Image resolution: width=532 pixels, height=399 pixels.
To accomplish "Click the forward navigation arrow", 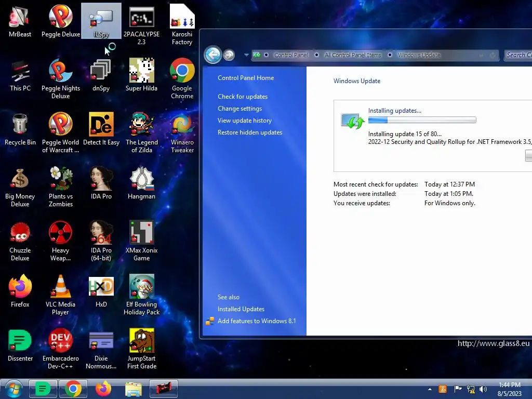I will tap(229, 55).
